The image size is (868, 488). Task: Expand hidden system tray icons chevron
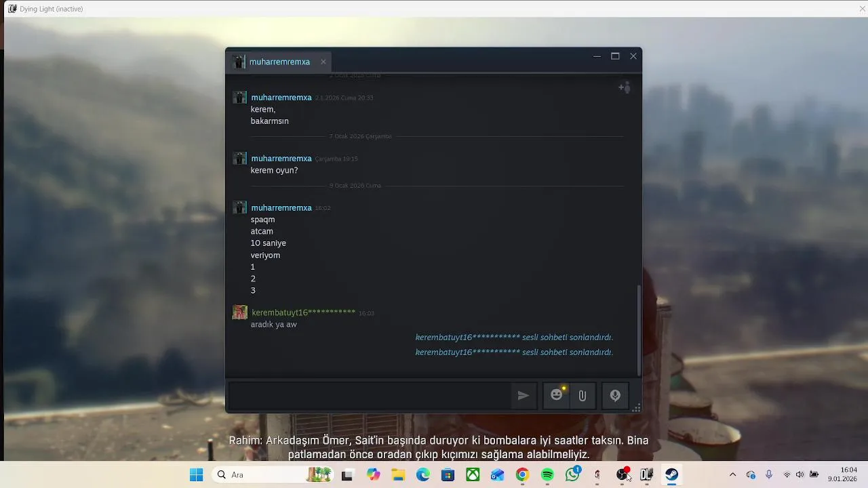tap(732, 474)
